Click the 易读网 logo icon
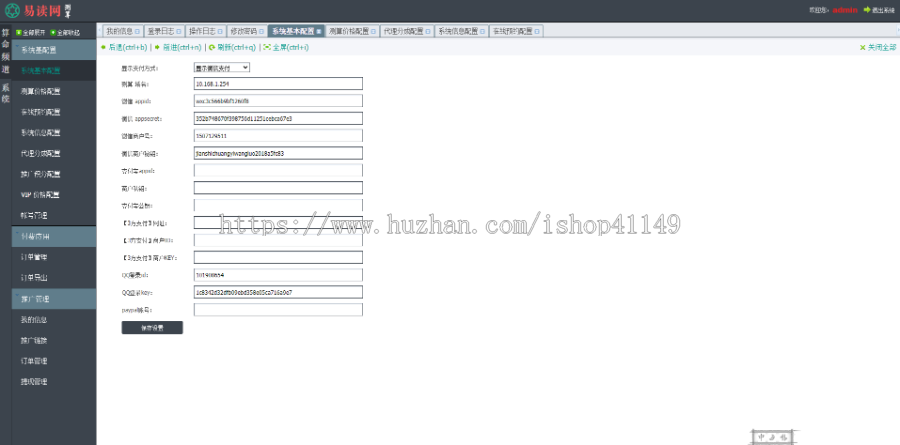This screenshot has width=900, height=445. click(x=12, y=10)
